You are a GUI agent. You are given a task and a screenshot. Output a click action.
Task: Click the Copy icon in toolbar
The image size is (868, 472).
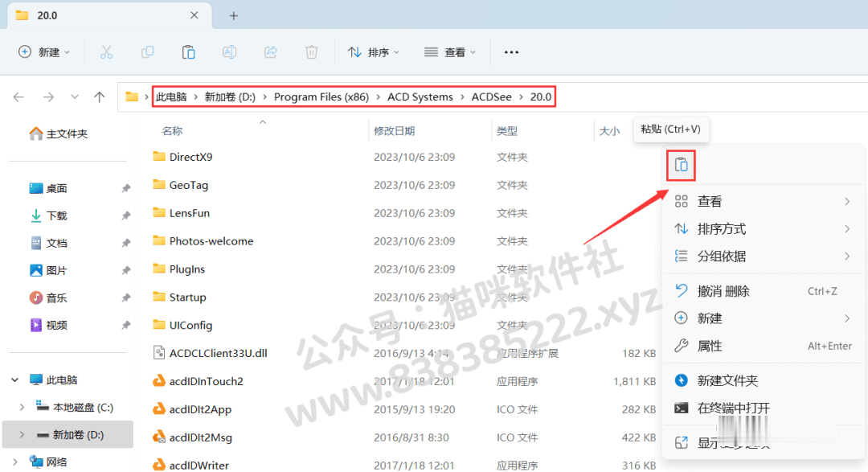[x=147, y=52]
